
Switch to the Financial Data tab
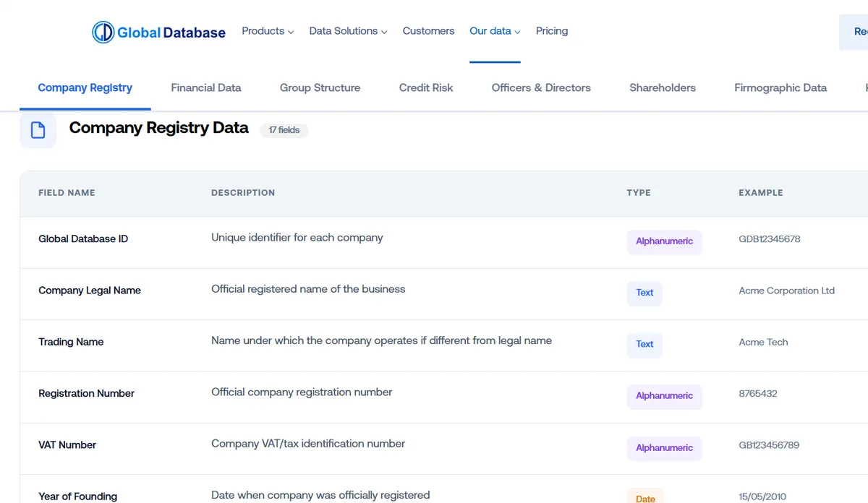pyautogui.click(x=206, y=87)
